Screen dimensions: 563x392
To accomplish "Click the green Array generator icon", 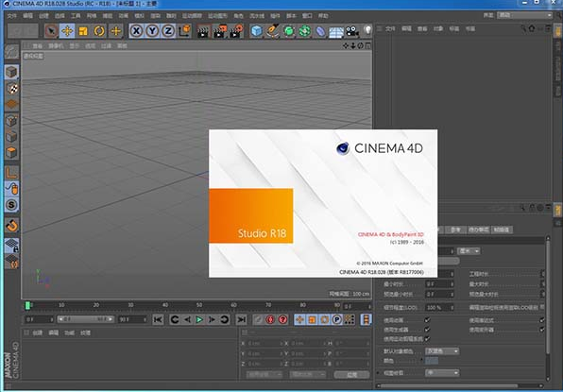I will tap(304, 31).
